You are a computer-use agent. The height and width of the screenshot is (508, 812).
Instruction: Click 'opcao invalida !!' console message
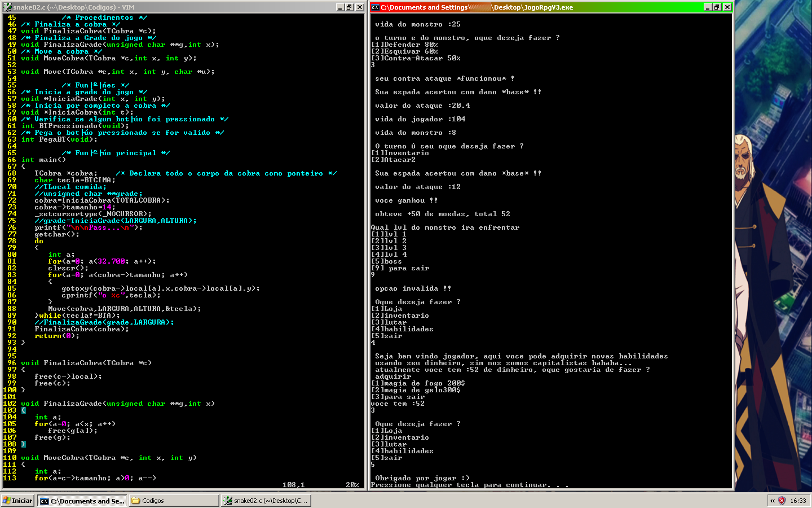[413, 288]
